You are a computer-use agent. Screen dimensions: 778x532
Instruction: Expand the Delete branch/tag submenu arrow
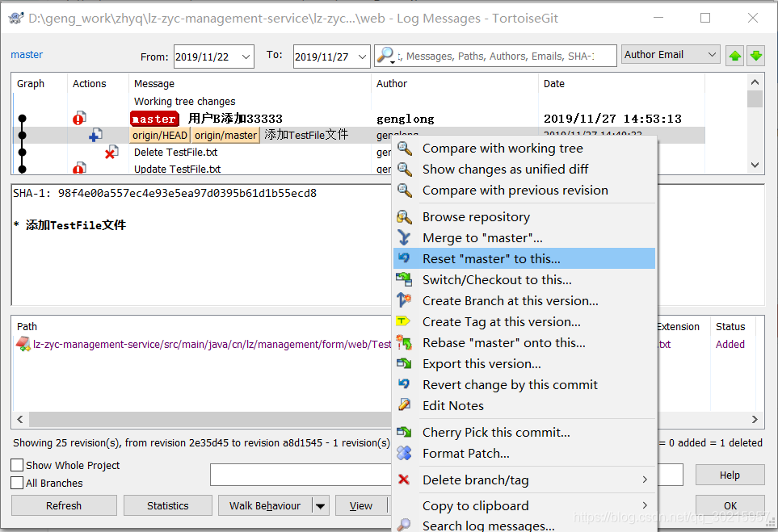(645, 480)
